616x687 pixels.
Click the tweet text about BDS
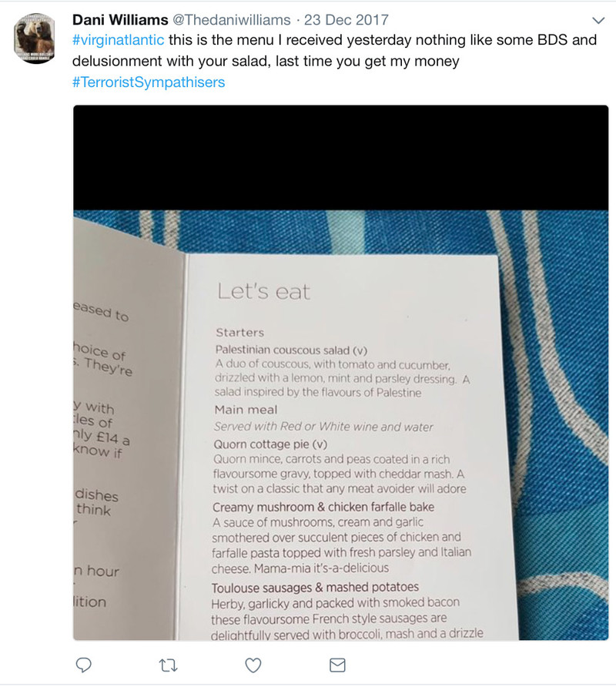[334, 50]
